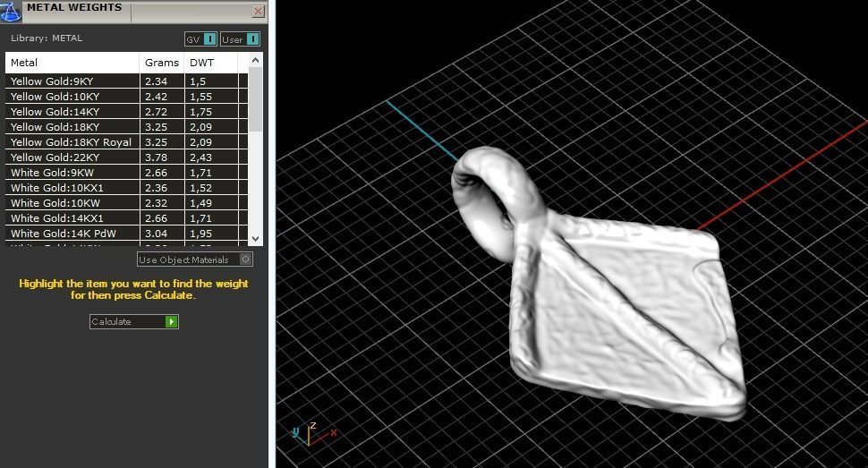
Task: Select the White Gold:10KW row
Action: click(x=127, y=203)
